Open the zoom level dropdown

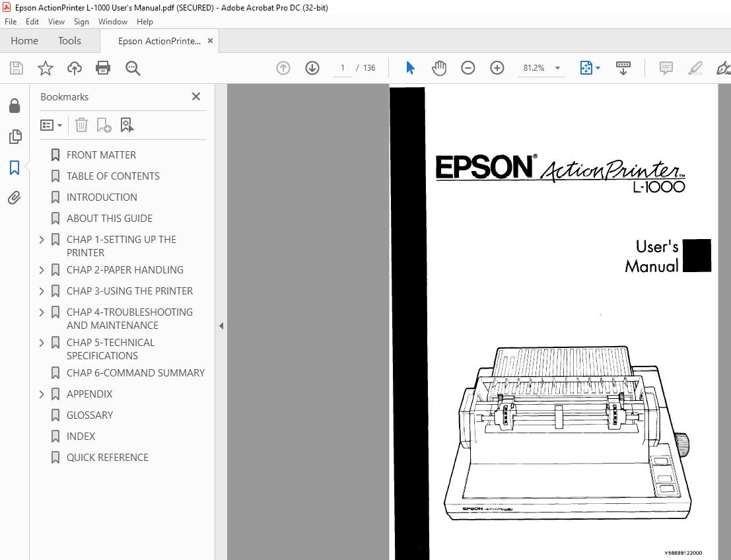[557, 68]
